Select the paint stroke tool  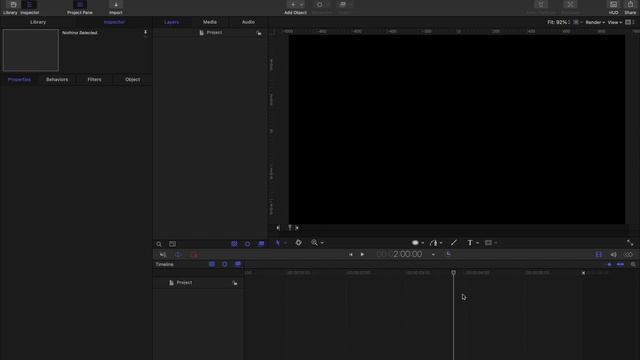453,243
